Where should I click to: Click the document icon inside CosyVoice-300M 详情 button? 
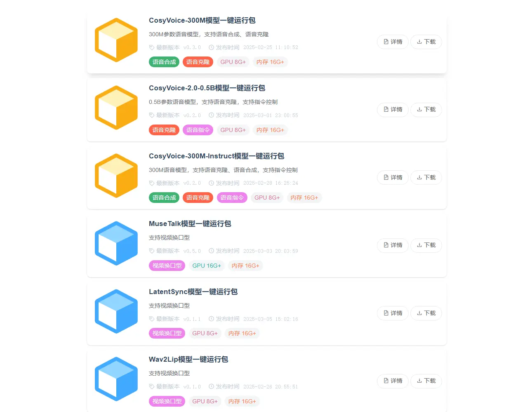click(386, 42)
